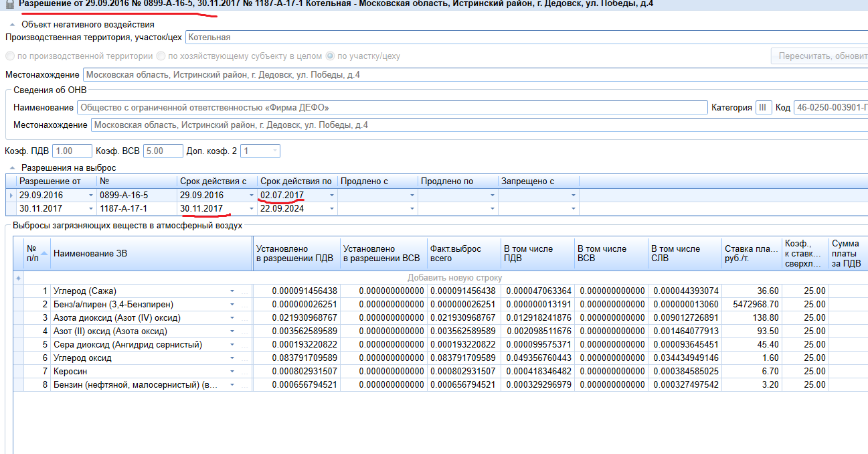Click the row indicator arrow for permit 0899-А-16-5
The width and height of the screenshot is (868, 454).
[10, 195]
